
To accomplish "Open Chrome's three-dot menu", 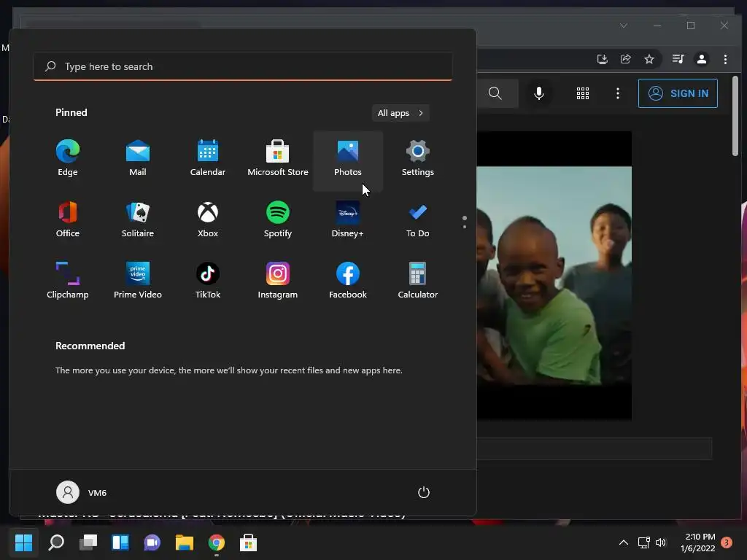I will click(725, 59).
